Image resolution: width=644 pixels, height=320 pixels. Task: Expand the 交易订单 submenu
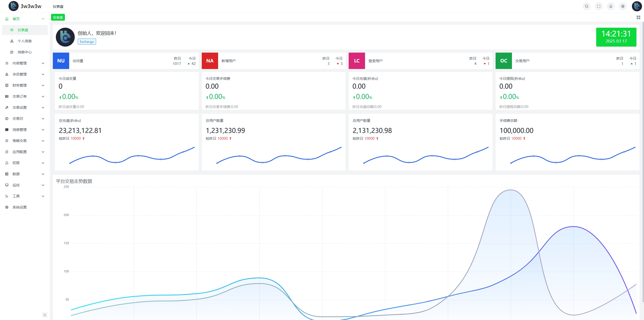pyautogui.click(x=25, y=96)
